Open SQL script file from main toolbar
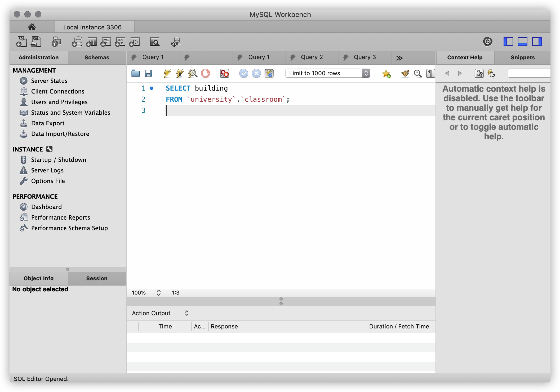The height and width of the screenshot is (392, 560). click(x=36, y=42)
